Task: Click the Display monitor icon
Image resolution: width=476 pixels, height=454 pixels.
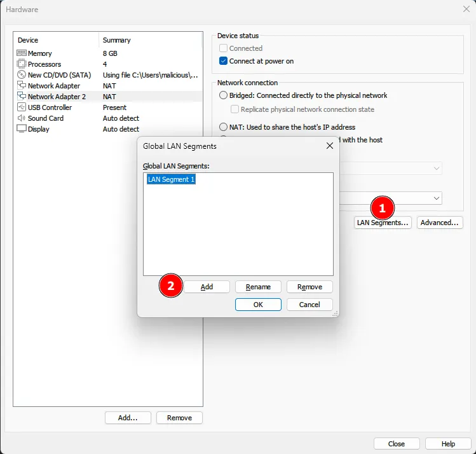Action: point(22,129)
